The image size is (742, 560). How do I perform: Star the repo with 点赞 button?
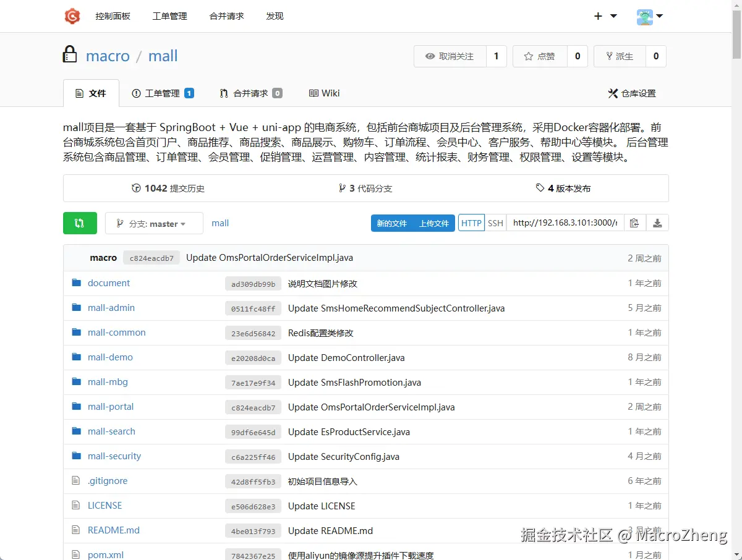click(x=540, y=56)
